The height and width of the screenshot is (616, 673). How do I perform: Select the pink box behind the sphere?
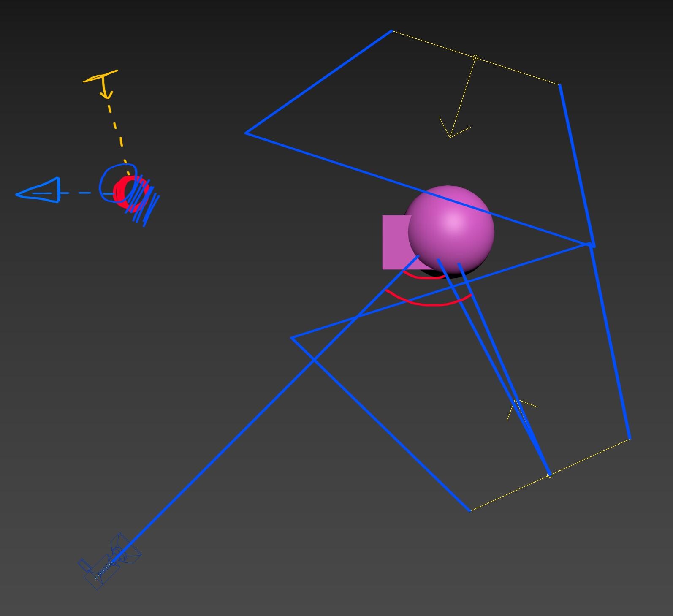pos(395,242)
